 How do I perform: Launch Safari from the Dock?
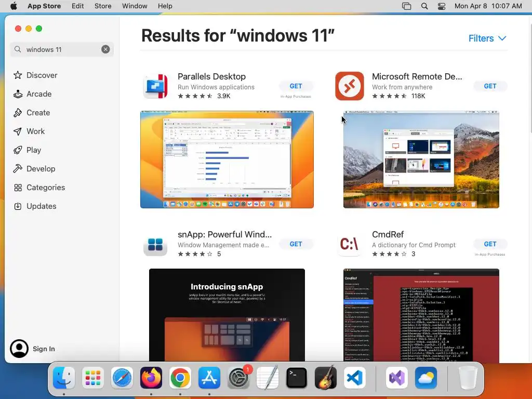pos(122,378)
